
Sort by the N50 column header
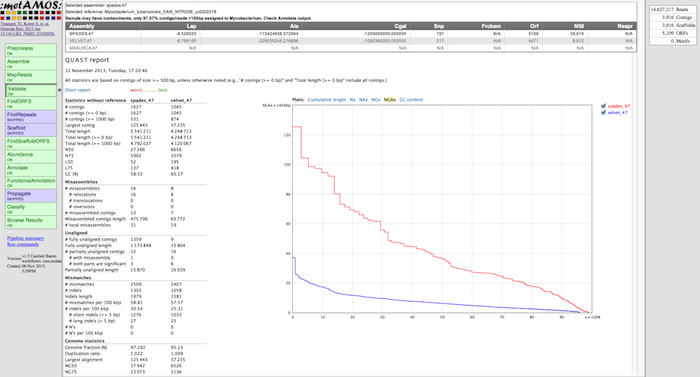tap(579, 26)
